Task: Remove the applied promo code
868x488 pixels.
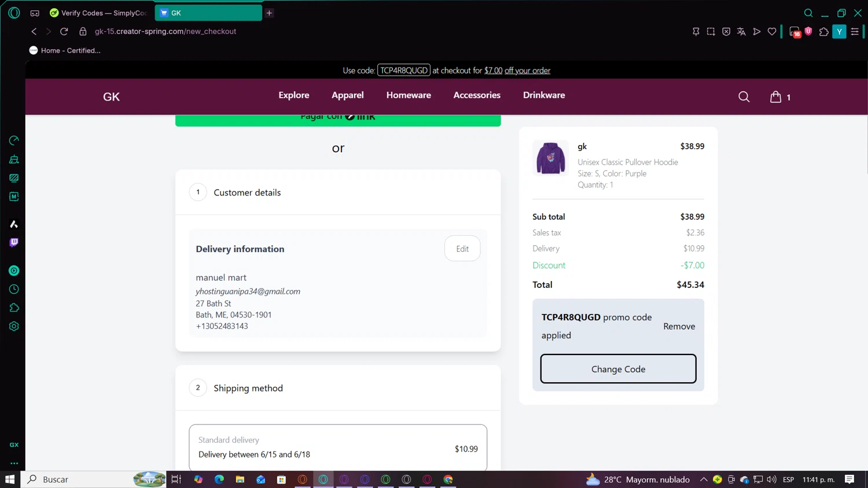Action: click(x=679, y=326)
